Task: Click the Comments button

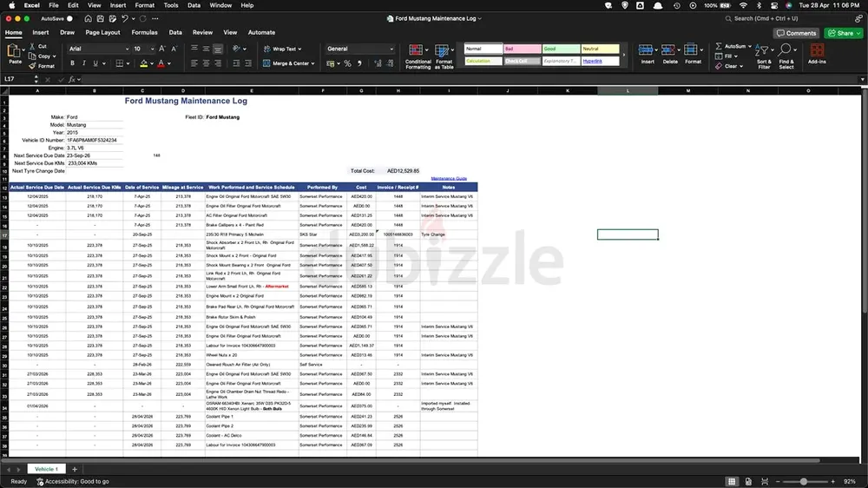Action: [x=796, y=33]
